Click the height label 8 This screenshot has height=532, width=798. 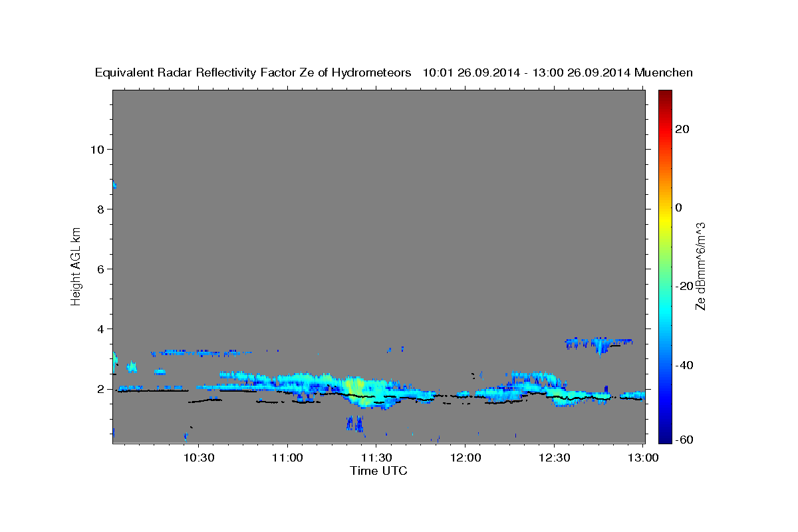click(x=100, y=209)
